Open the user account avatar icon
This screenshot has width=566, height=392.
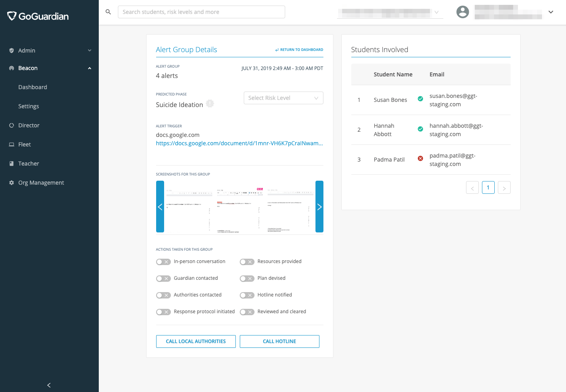point(462,12)
